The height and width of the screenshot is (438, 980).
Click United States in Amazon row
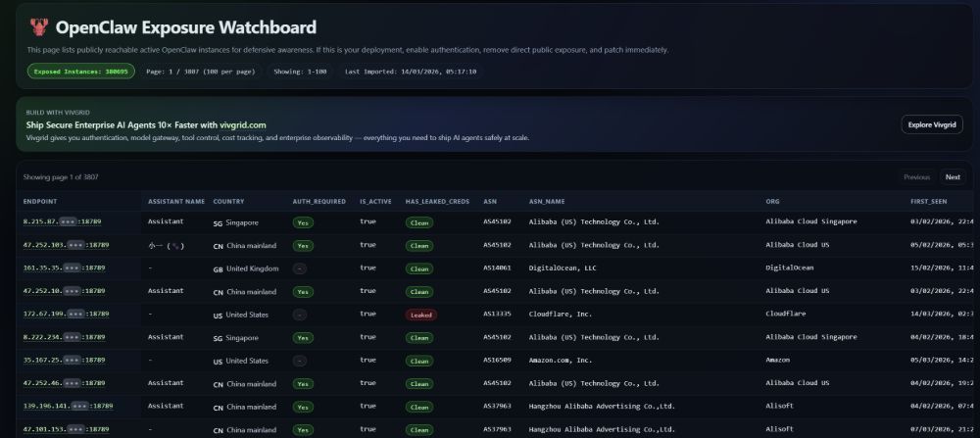pos(241,362)
